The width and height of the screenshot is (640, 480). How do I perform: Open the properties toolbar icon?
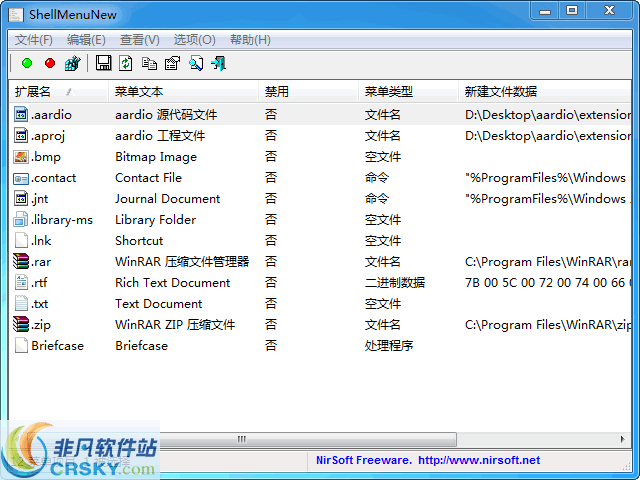(x=172, y=63)
